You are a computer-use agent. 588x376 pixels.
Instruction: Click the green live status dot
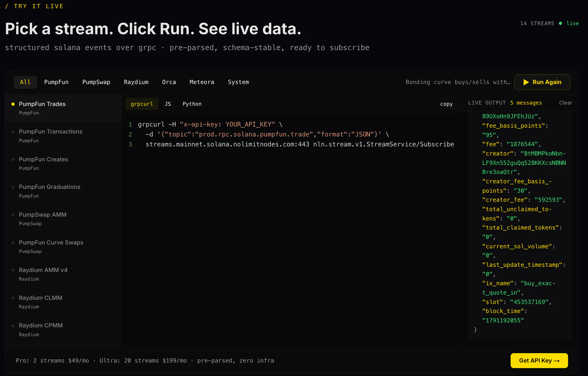click(x=560, y=23)
